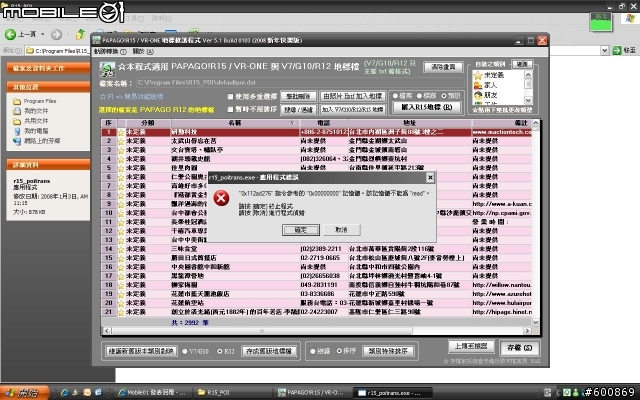The image size is (640, 400).
Task: Click the 載入R15地標 (R) button
Action: tap(427, 107)
